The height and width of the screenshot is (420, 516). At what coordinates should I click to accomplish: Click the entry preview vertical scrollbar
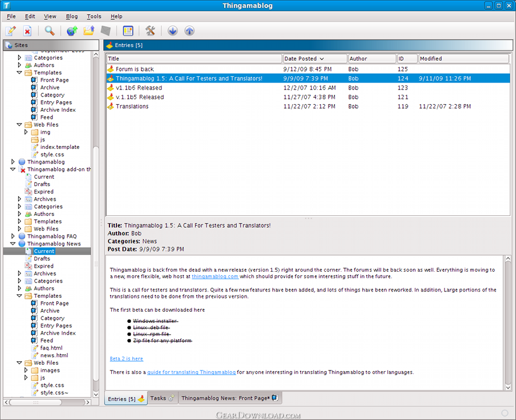point(508,323)
